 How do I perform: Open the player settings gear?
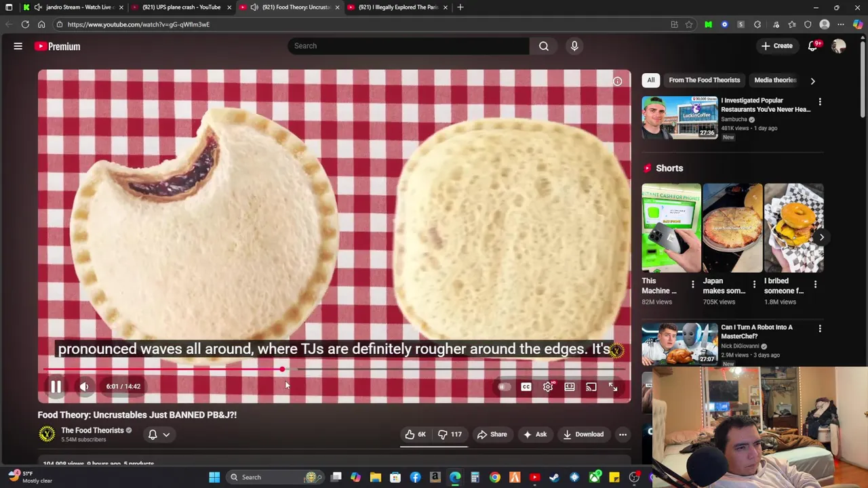coord(548,386)
